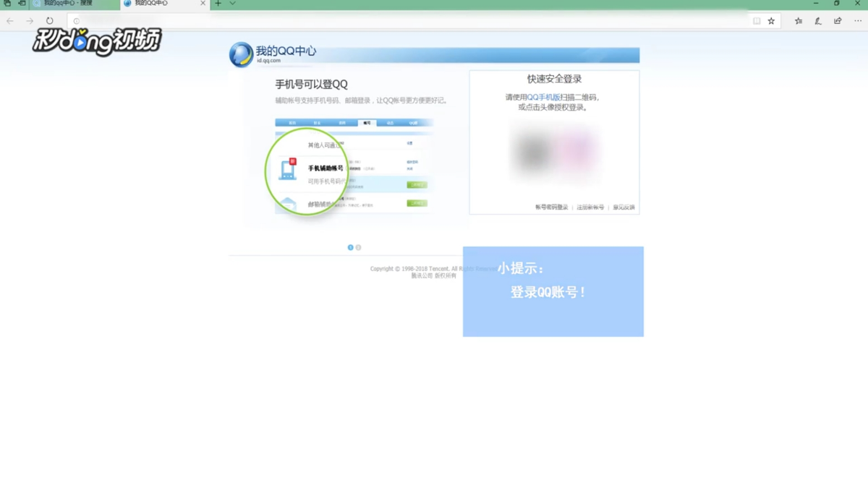868x477 pixels.
Task: Click the 腾讯公司 版权所有 footer text
Action: tap(434, 275)
